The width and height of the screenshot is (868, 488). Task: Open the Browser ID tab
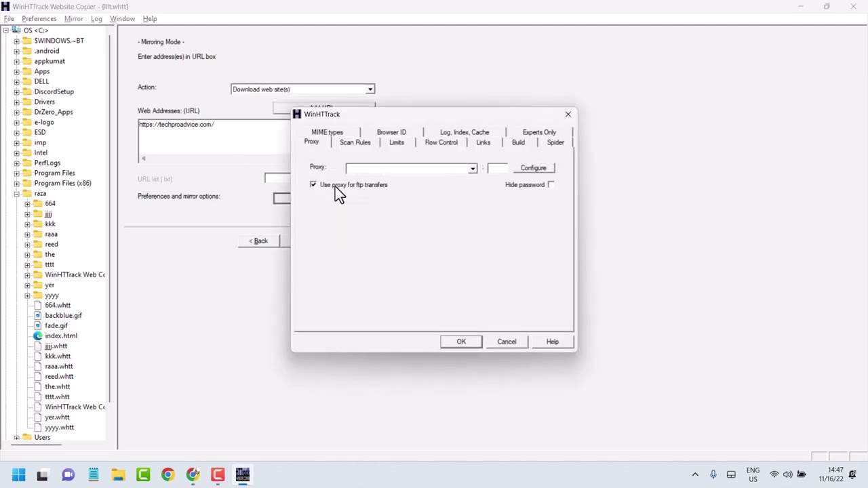pos(391,132)
